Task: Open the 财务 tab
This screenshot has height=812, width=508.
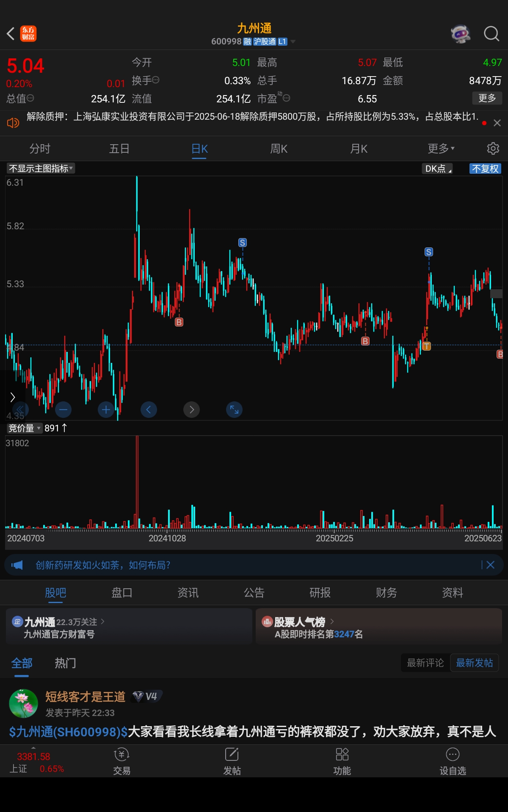Action: [387, 593]
